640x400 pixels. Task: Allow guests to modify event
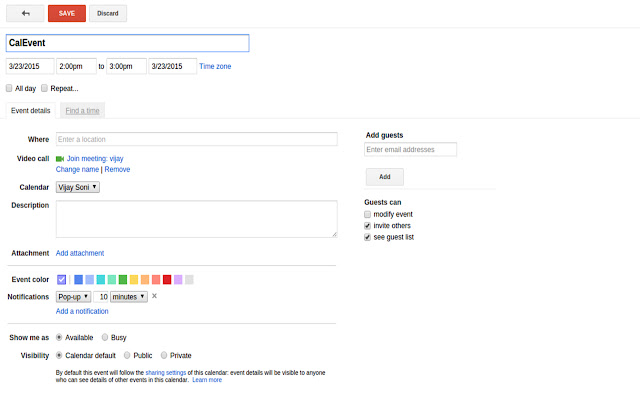(x=368, y=214)
